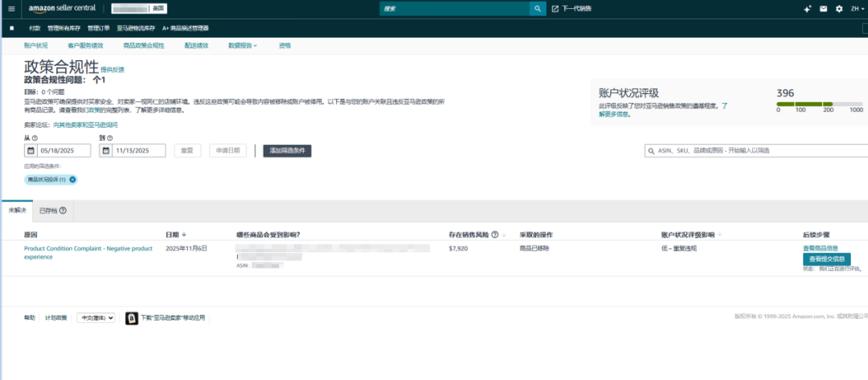Focus the top search box
The image size is (868, 380).
coord(454,9)
